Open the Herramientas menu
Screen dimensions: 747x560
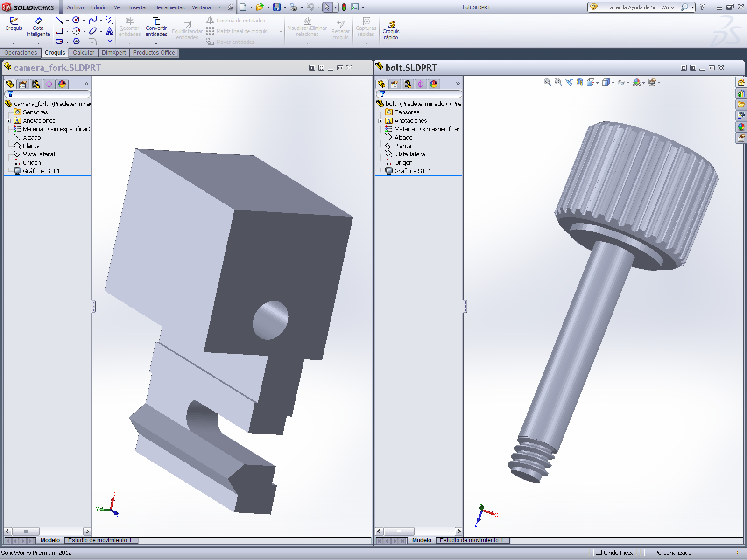pyautogui.click(x=169, y=7)
